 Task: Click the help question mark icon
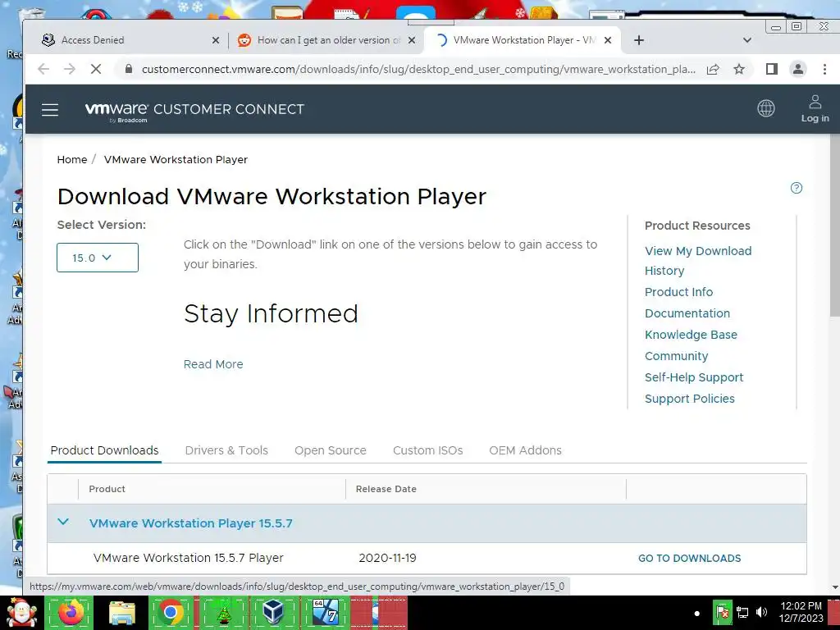tap(796, 188)
